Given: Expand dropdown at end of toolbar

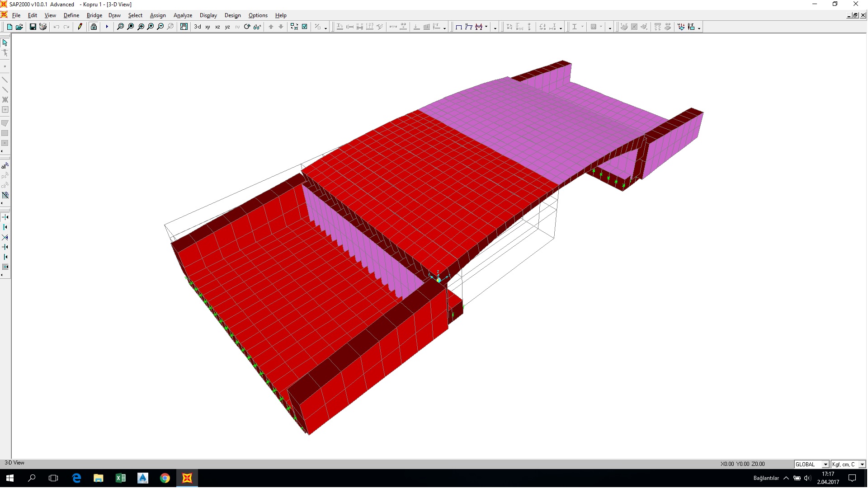Looking at the screenshot, I should tap(699, 28).
